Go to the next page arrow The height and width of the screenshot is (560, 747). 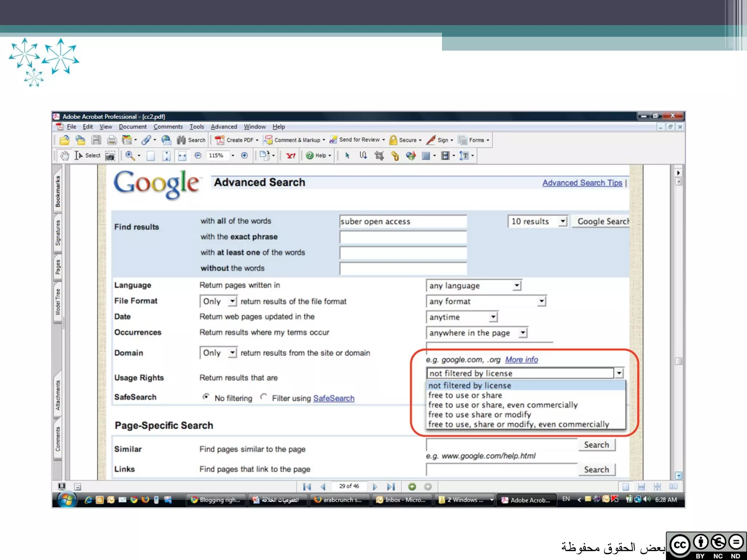tap(375, 487)
